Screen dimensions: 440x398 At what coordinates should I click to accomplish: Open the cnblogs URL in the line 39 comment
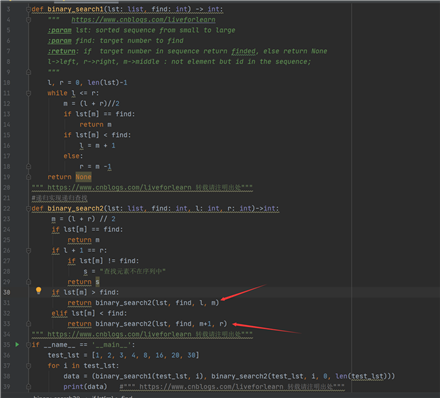pos(211,387)
